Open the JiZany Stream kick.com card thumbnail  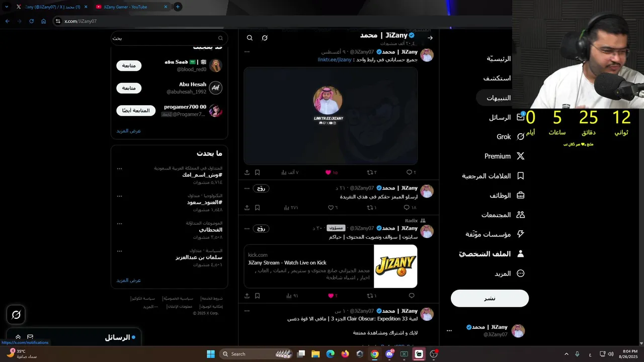(x=395, y=266)
